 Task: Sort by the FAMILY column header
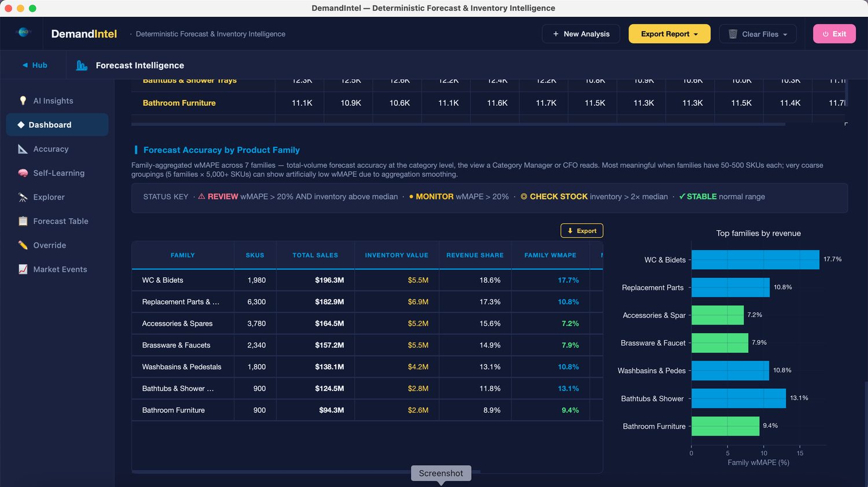click(183, 255)
